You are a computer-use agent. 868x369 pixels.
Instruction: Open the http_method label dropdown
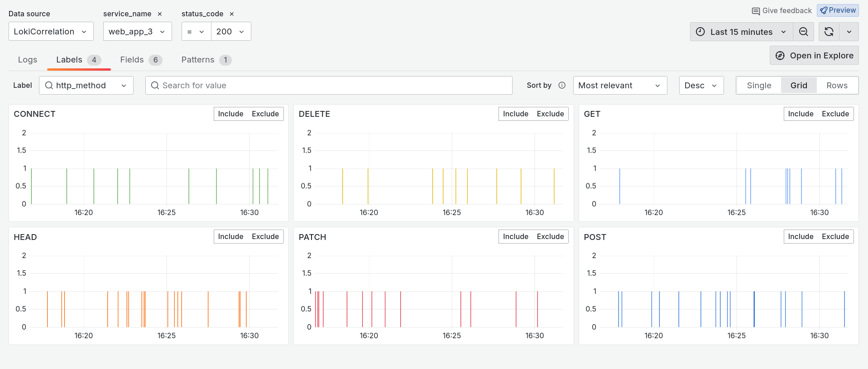click(86, 85)
